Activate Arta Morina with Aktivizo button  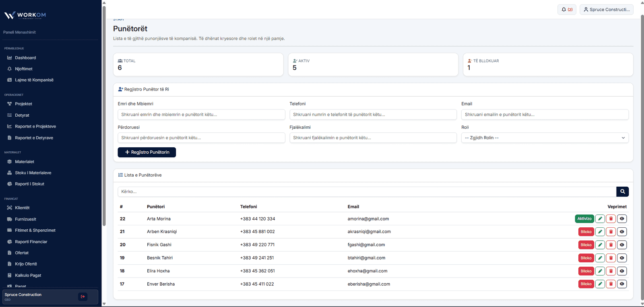click(584, 218)
